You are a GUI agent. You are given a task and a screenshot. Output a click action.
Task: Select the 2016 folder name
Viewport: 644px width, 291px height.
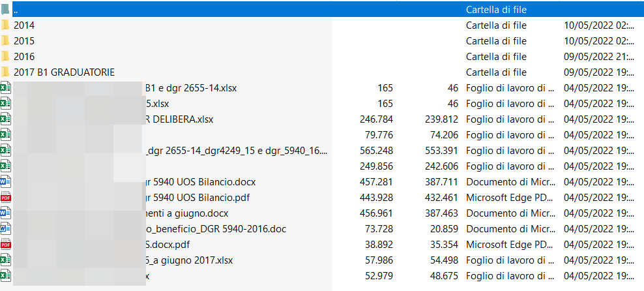(24, 57)
